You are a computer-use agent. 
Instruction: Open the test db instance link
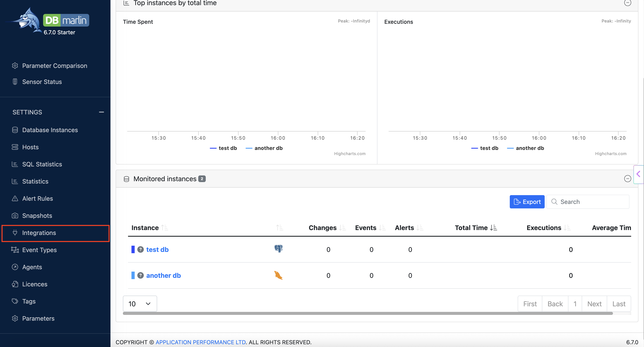(157, 249)
